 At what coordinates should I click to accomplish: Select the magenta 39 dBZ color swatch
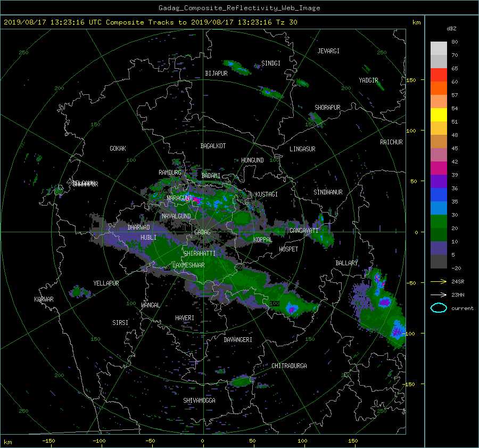tap(439, 168)
